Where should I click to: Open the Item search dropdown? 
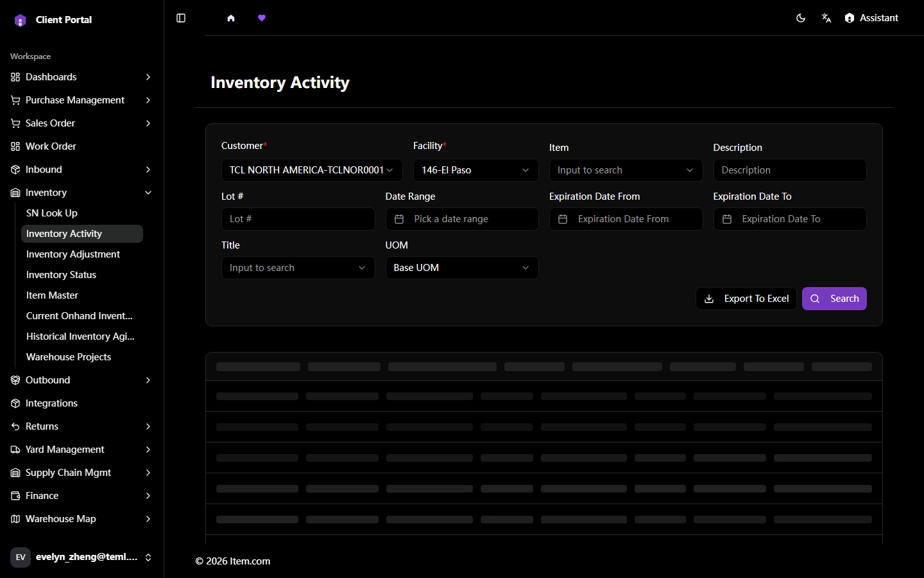click(626, 170)
